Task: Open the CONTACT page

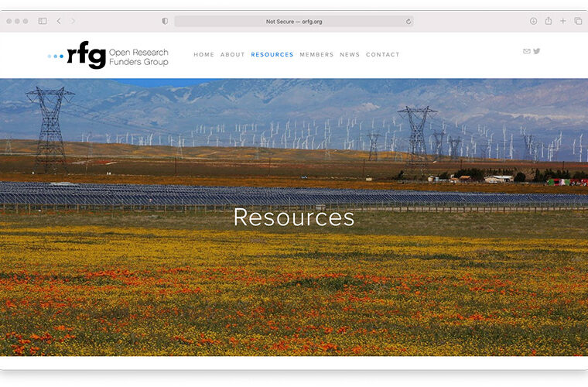Action: [382, 54]
